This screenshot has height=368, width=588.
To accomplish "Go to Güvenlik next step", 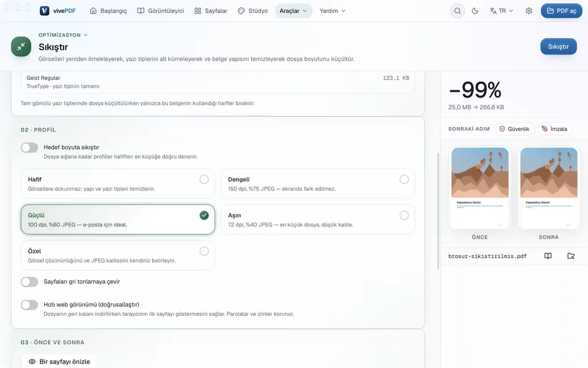I will click(x=514, y=129).
